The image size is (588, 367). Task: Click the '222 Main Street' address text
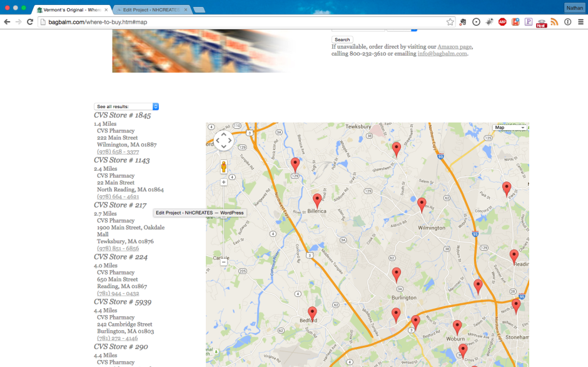click(x=118, y=138)
